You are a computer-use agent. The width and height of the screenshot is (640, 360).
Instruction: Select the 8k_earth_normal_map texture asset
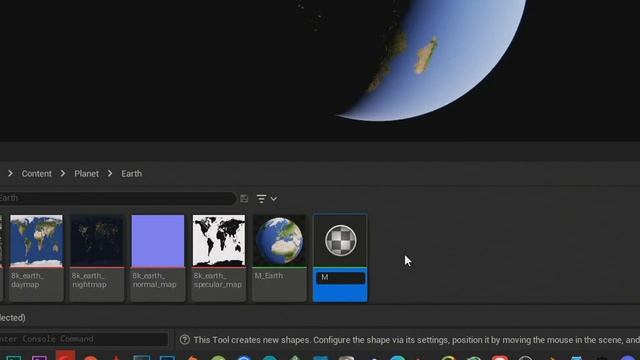pyautogui.click(x=158, y=258)
